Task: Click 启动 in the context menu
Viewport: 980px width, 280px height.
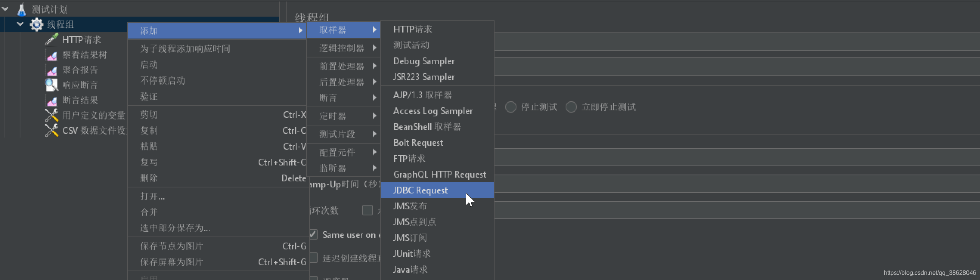Action: (217, 65)
